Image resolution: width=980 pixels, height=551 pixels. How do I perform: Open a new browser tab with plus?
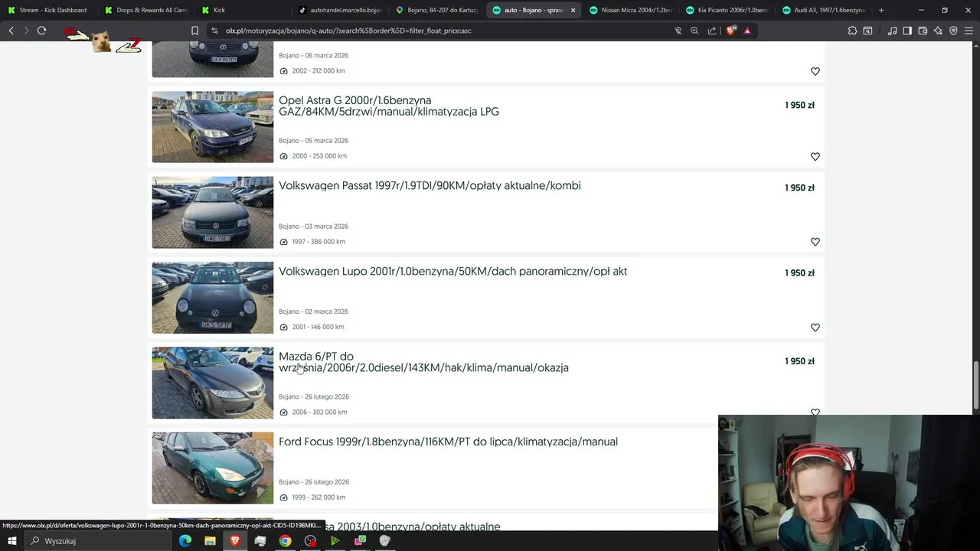tap(881, 10)
